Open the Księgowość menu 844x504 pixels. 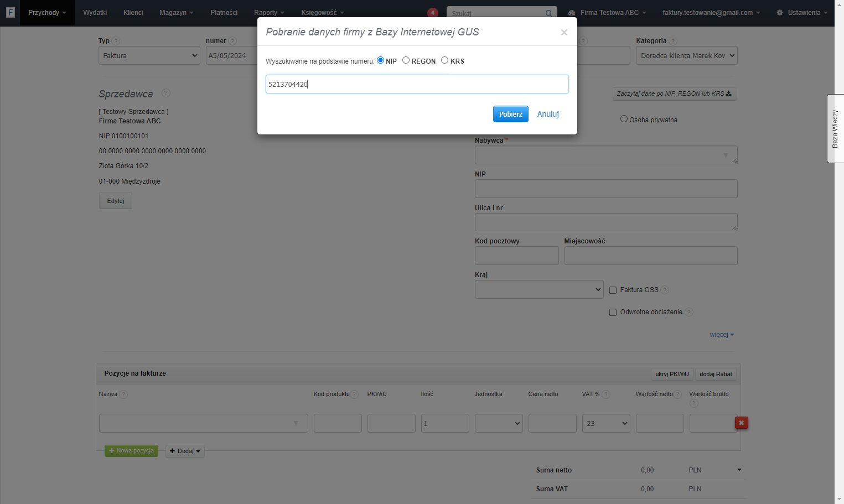pyautogui.click(x=323, y=13)
